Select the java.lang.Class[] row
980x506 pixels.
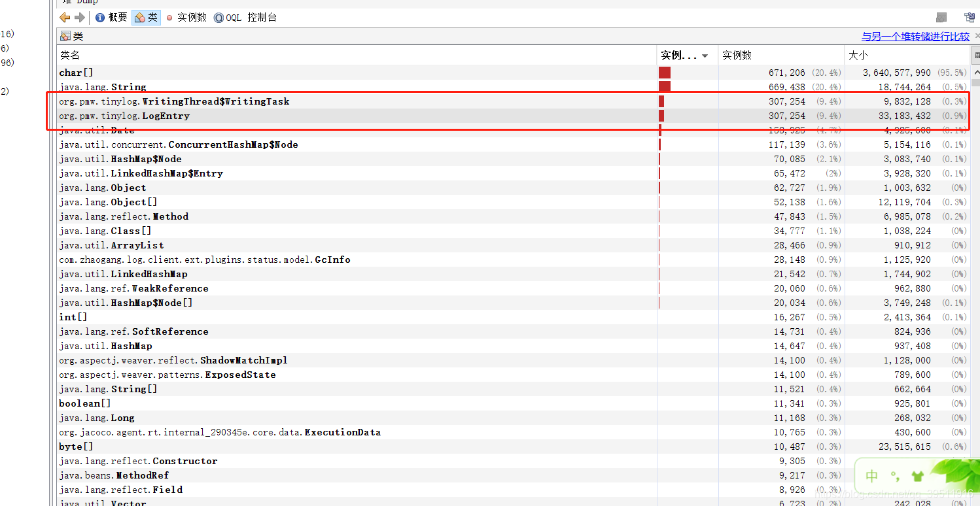514,231
